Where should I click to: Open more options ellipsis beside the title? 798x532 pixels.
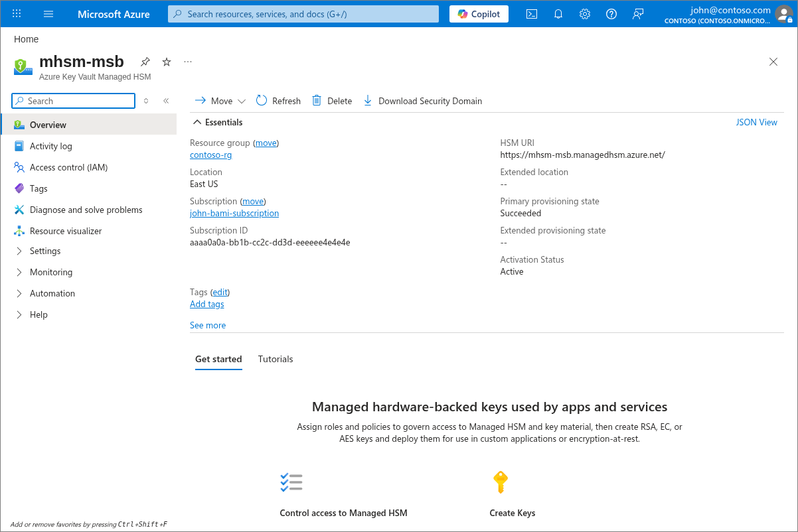point(188,62)
